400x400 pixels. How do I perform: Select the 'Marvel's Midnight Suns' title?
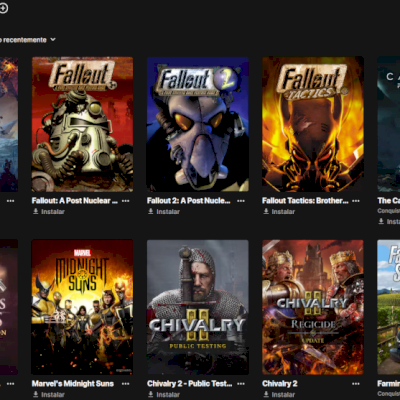click(x=73, y=384)
